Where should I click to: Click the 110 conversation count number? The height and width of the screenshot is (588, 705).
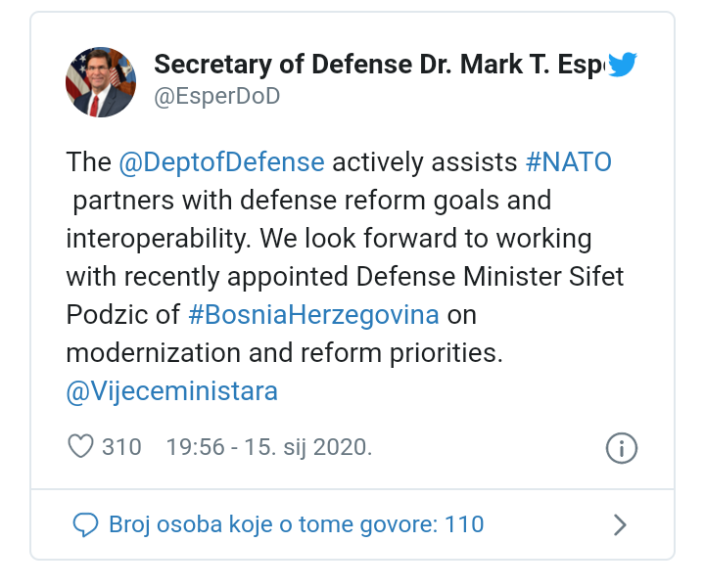[x=464, y=524]
